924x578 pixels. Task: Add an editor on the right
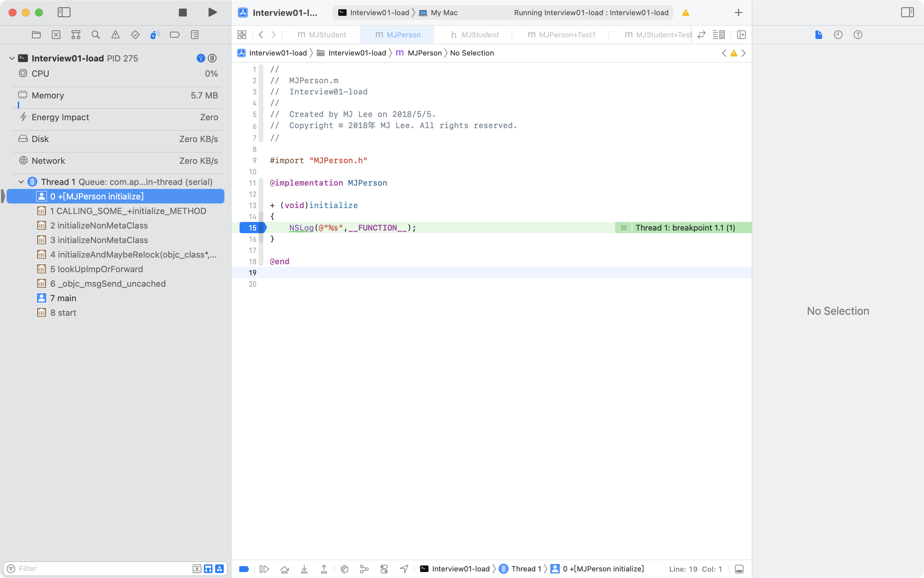click(742, 35)
